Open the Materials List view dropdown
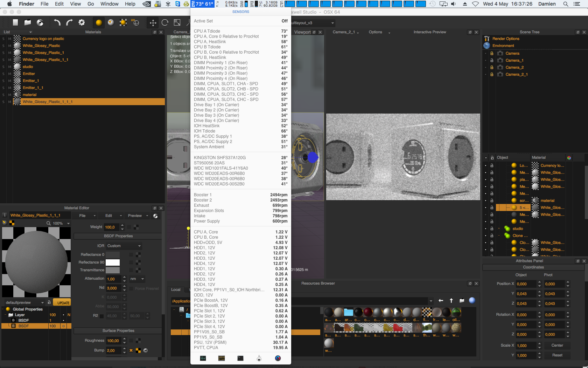 click(17, 32)
